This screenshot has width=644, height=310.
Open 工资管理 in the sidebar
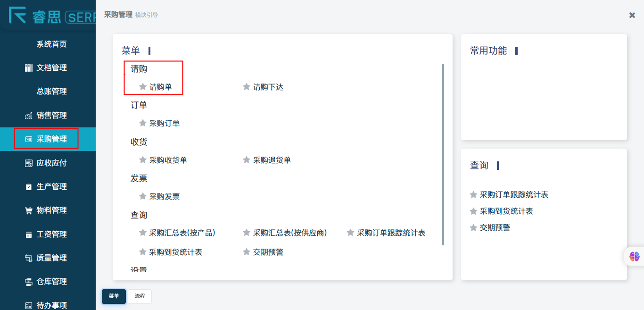point(51,235)
